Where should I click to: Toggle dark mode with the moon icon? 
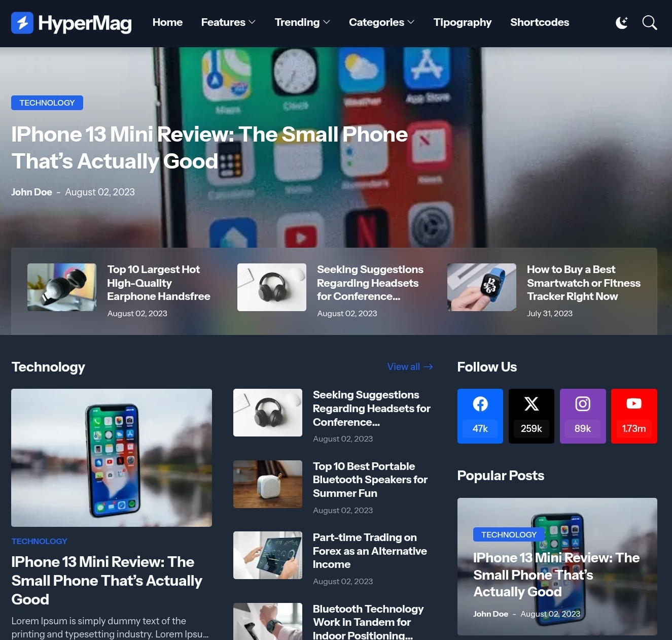622,22
